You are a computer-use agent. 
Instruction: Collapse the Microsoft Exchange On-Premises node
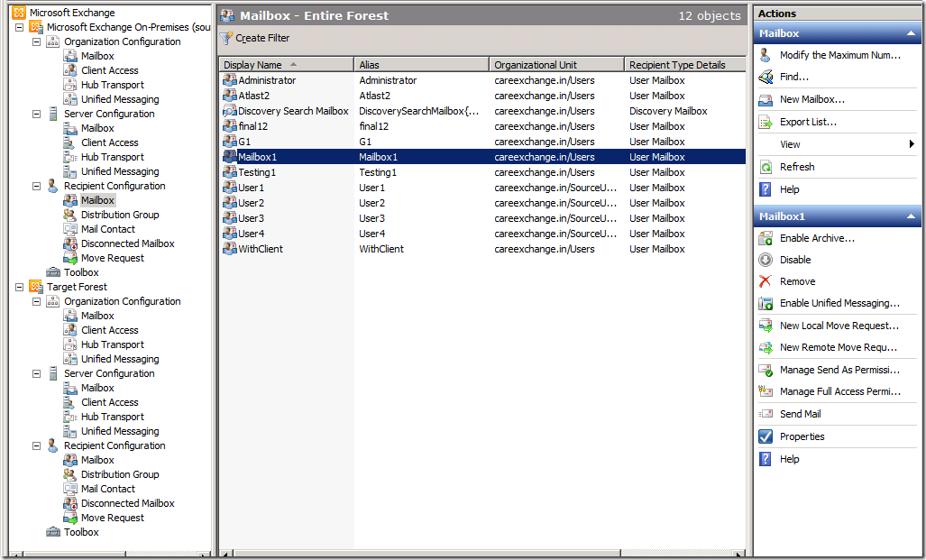click(20, 27)
